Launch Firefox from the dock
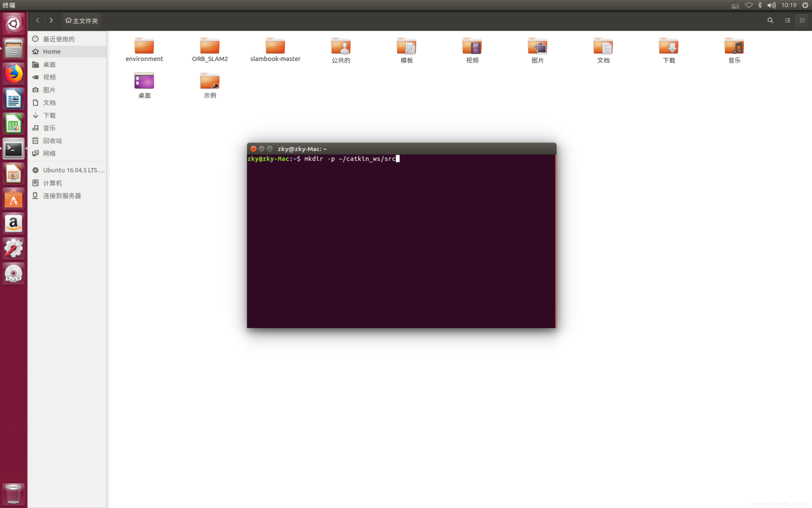Viewport: 812px width, 508px height. pyautogui.click(x=14, y=74)
